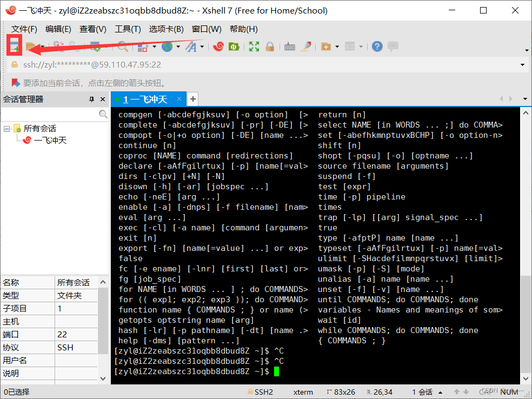This screenshot has height=399, width=532.
Task: Click the highlight pen toolbar icon
Action: 307,46
